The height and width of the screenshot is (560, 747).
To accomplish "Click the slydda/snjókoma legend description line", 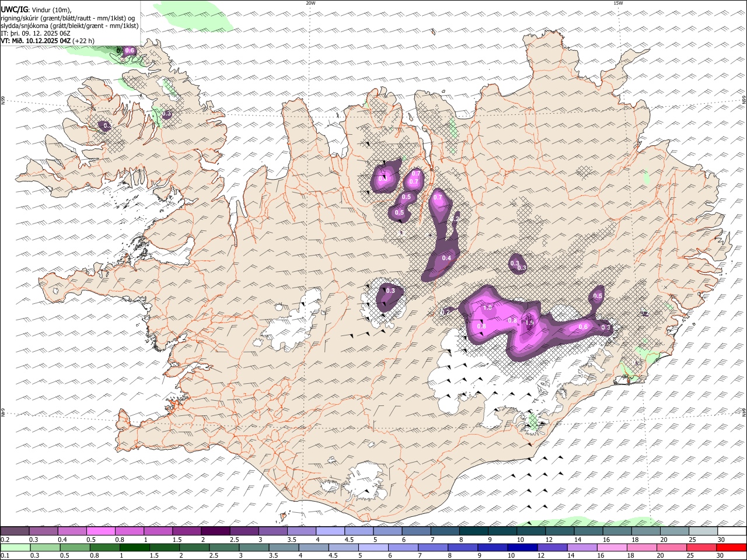I will point(69,26).
